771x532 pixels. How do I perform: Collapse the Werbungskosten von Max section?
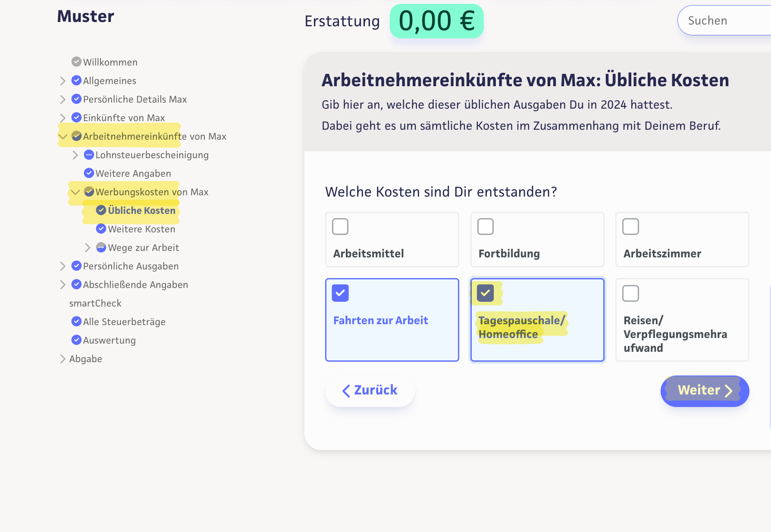75,192
